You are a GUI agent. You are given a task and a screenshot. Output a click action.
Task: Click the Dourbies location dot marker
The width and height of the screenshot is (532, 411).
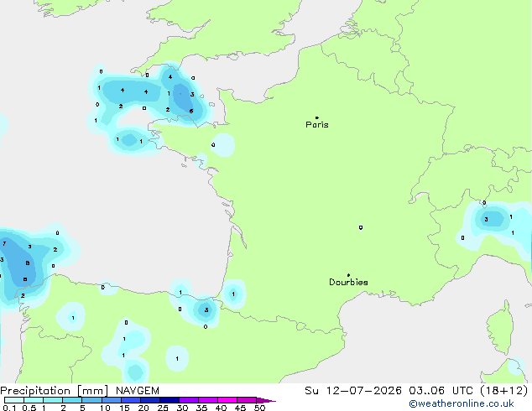coord(348,275)
